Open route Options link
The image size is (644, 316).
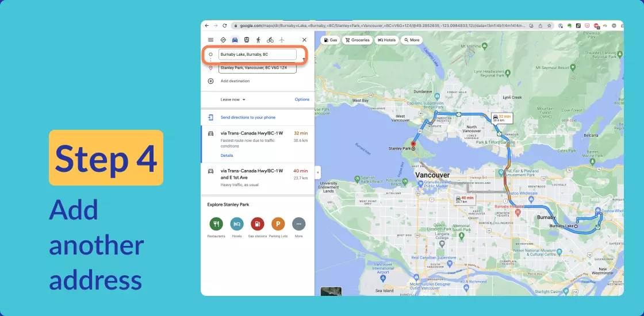302,99
